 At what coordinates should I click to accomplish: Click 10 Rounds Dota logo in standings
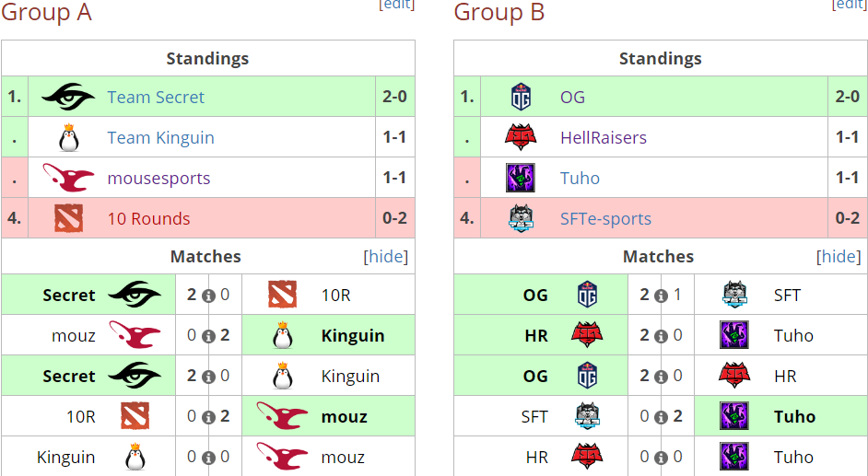68,218
